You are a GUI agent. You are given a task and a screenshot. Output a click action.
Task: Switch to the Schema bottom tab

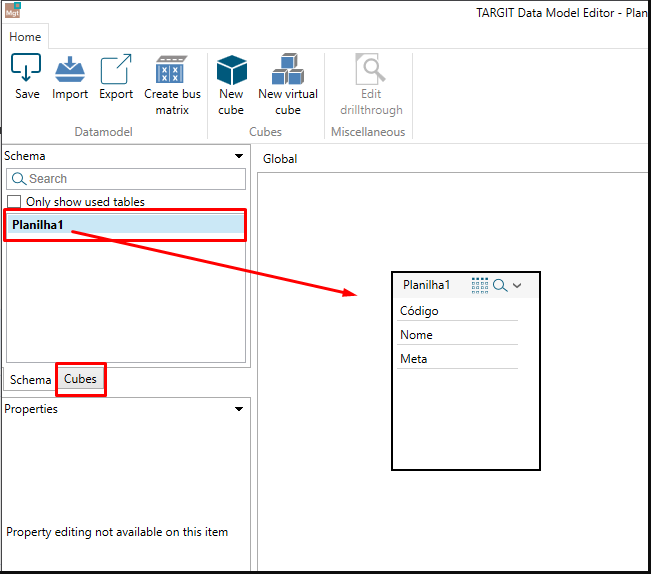30,380
